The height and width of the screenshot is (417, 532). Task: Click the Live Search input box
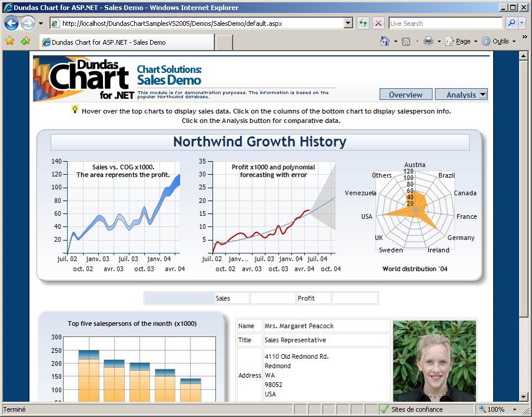coord(445,24)
